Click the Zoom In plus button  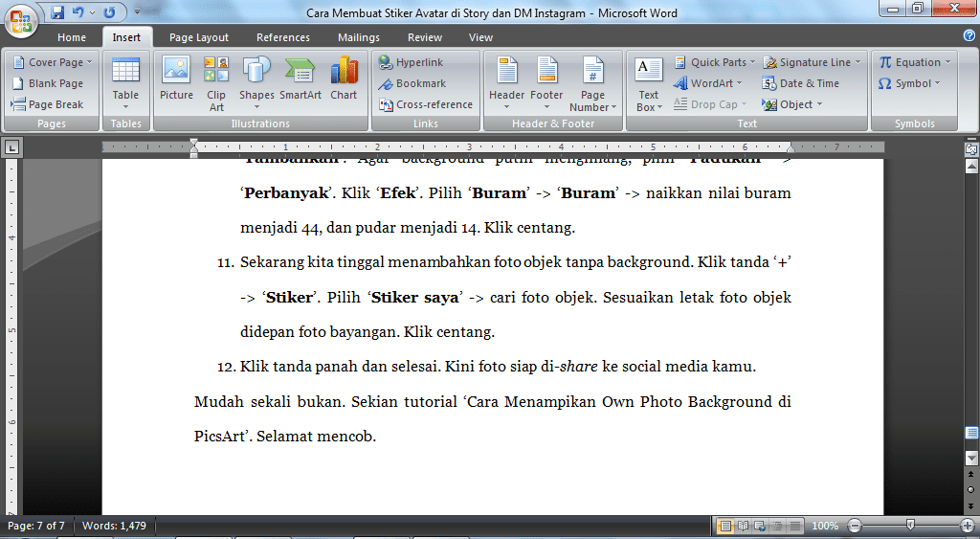[969, 526]
